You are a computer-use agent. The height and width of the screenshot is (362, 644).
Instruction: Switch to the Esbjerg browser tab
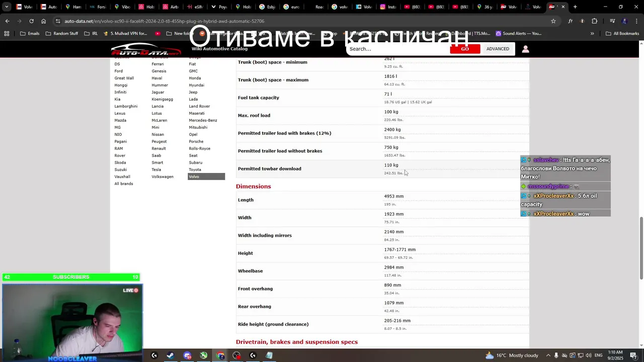[x=268, y=7]
